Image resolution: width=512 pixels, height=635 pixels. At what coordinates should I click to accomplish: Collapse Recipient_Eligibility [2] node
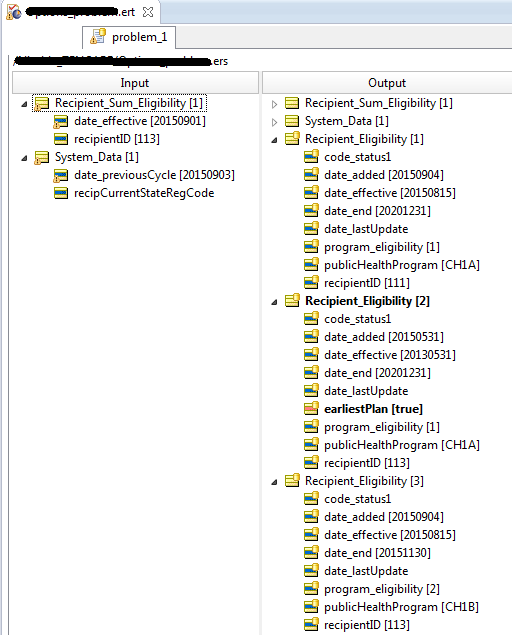(x=274, y=302)
